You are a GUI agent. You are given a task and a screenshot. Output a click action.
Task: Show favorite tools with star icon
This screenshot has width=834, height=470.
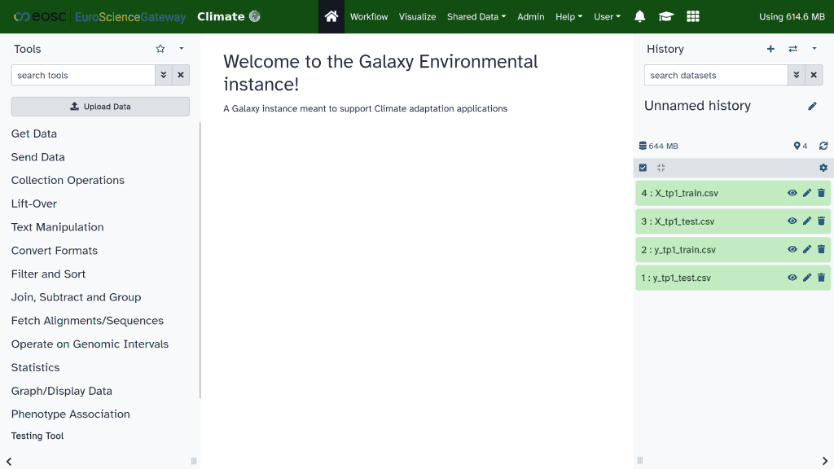click(x=160, y=49)
